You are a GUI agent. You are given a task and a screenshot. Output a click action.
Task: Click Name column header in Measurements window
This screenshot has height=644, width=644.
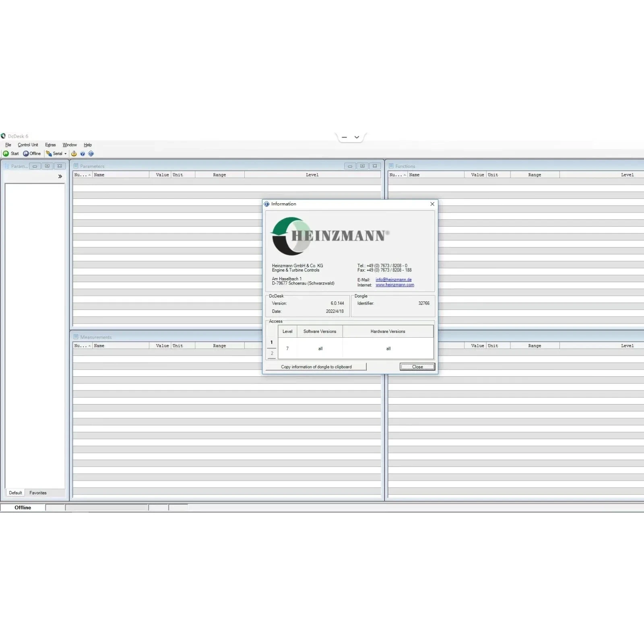pyautogui.click(x=121, y=346)
